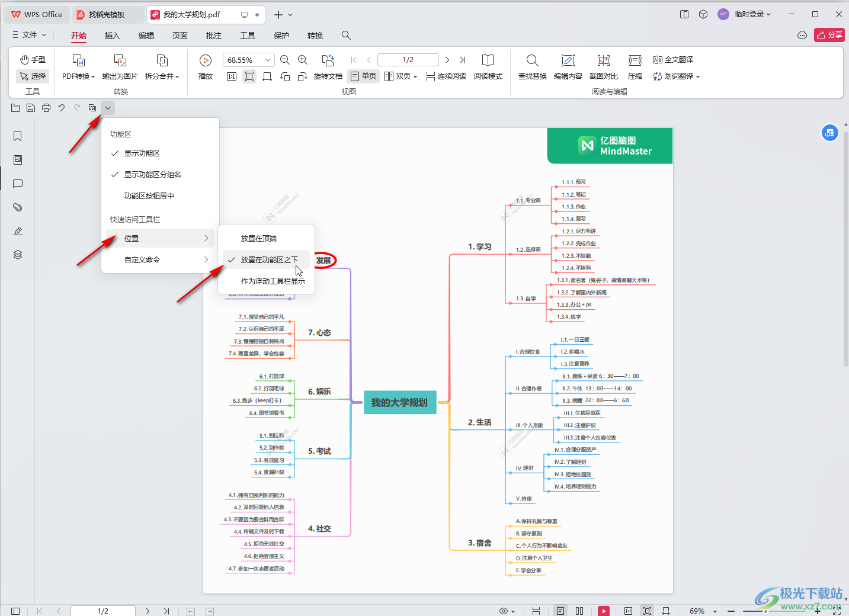Open the Position submenu (位置)

click(160, 238)
